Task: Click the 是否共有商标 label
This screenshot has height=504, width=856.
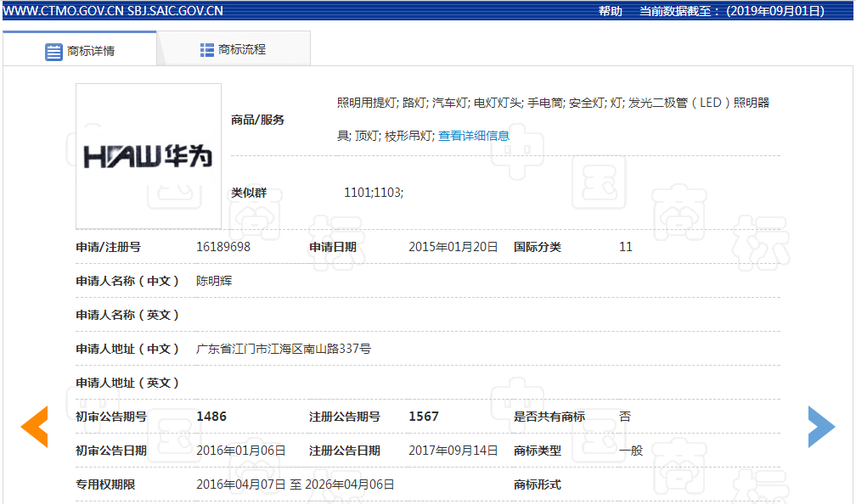Action: pos(549,417)
